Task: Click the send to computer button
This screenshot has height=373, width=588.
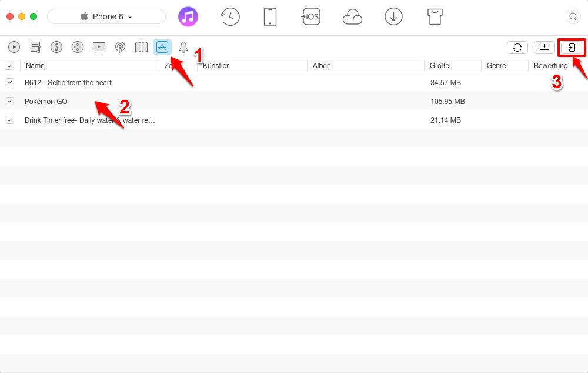Action: click(544, 48)
